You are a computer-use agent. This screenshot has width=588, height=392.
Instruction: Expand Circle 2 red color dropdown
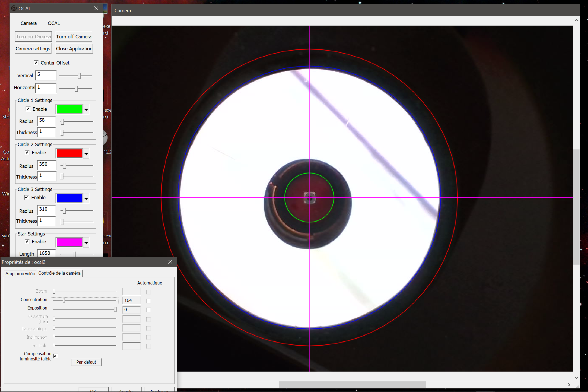pyautogui.click(x=86, y=154)
